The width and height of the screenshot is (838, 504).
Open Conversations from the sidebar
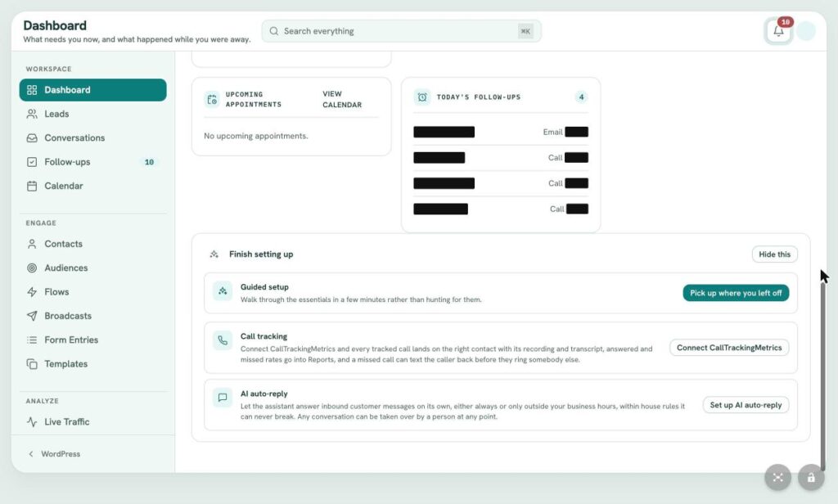tap(93, 138)
